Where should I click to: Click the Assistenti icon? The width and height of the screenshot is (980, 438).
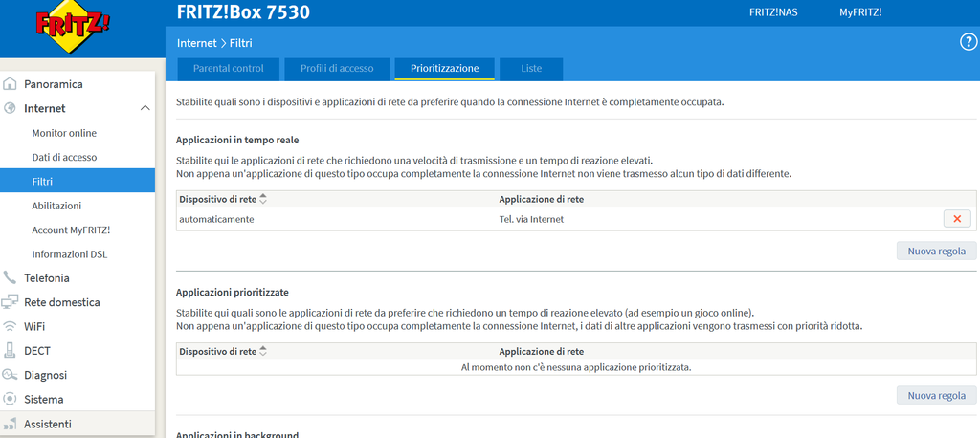point(10,425)
